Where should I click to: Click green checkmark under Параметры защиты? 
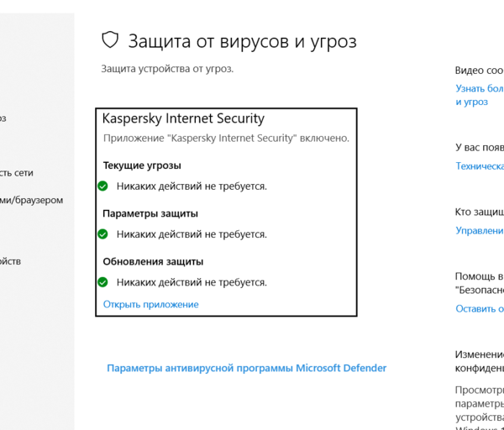click(x=103, y=234)
